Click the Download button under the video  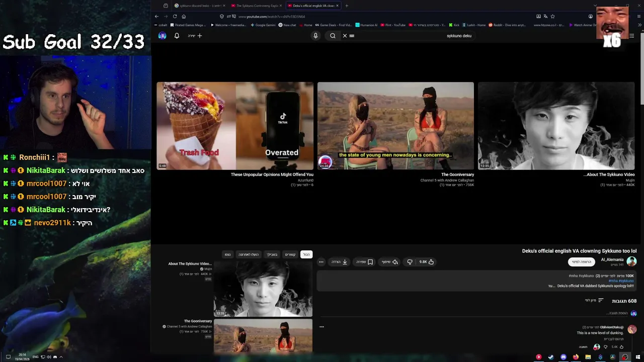[340, 262]
